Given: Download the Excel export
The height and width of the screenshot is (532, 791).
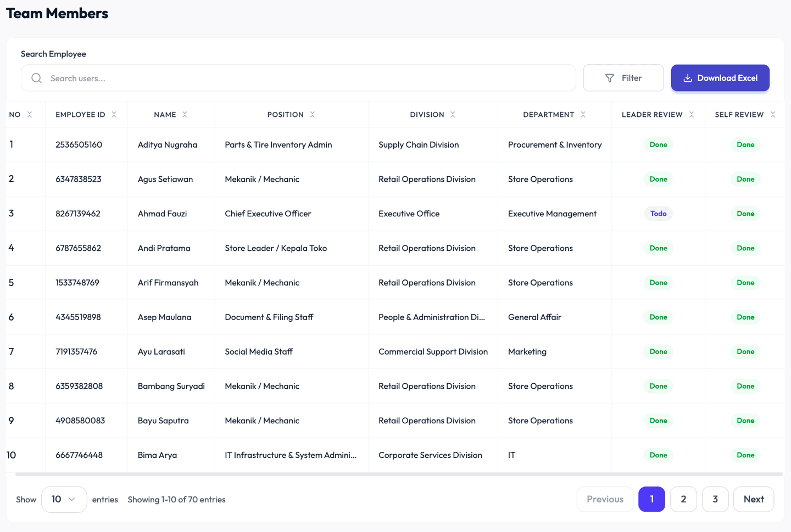Looking at the screenshot, I should [720, 78].
